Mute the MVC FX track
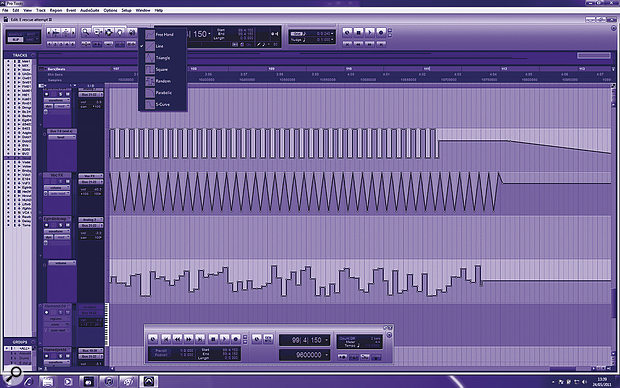This screenshot has width=620, height=388. coord(68,181)
